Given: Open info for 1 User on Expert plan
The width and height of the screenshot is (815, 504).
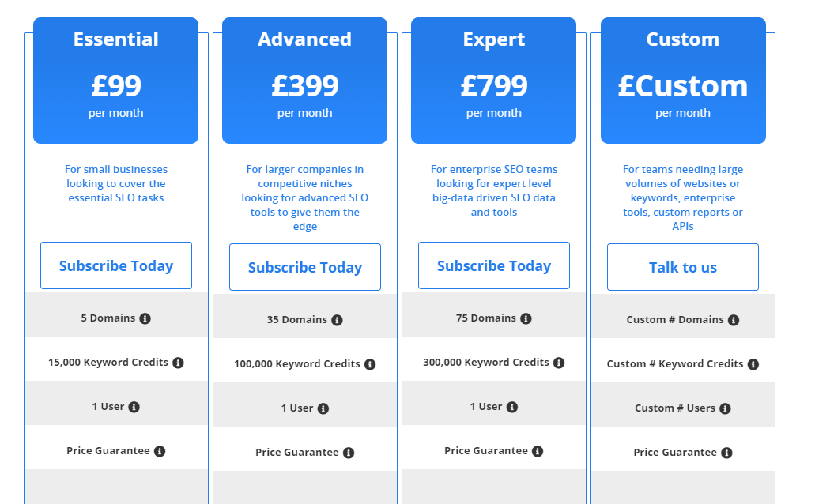Looking at the screenshot, I should click(512, 406).
